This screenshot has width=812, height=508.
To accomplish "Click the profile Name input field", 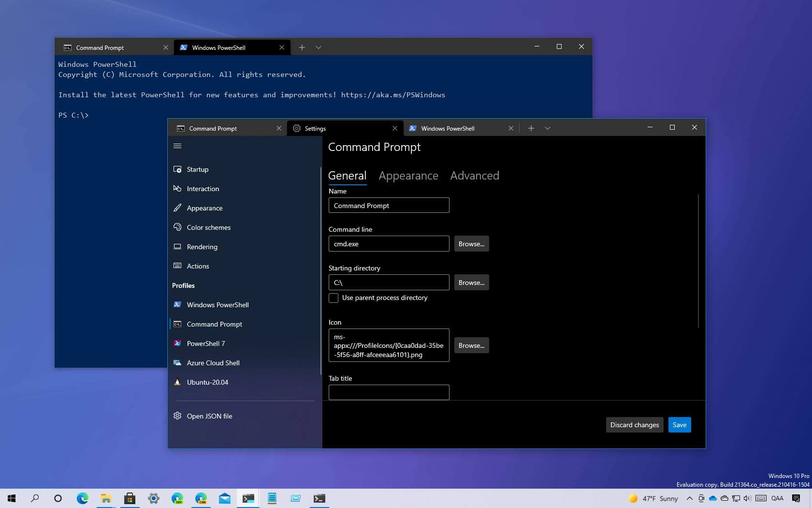I will tap(389, 205).
